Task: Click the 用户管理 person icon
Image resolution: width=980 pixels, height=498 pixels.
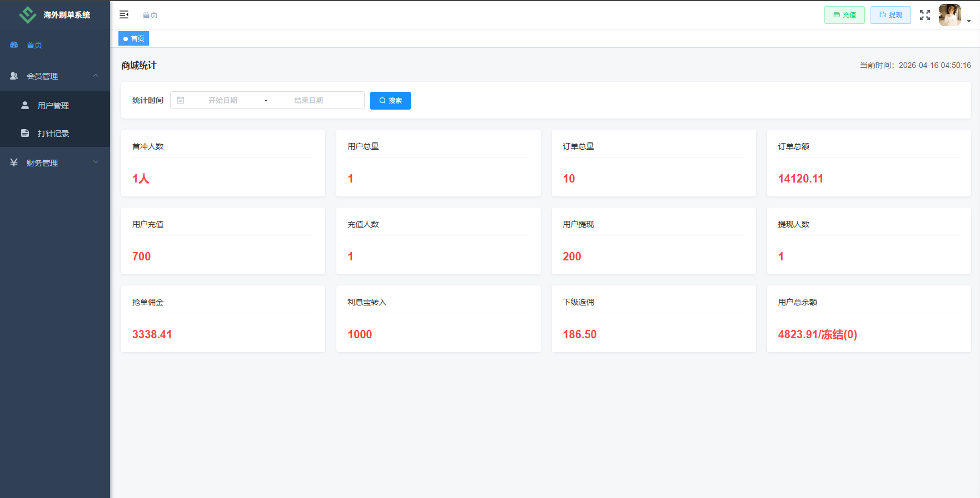Action: 25,105
